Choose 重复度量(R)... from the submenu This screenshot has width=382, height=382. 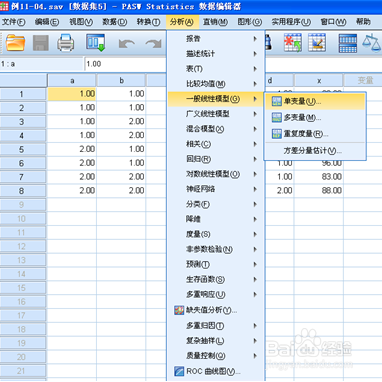click(315, 134)
